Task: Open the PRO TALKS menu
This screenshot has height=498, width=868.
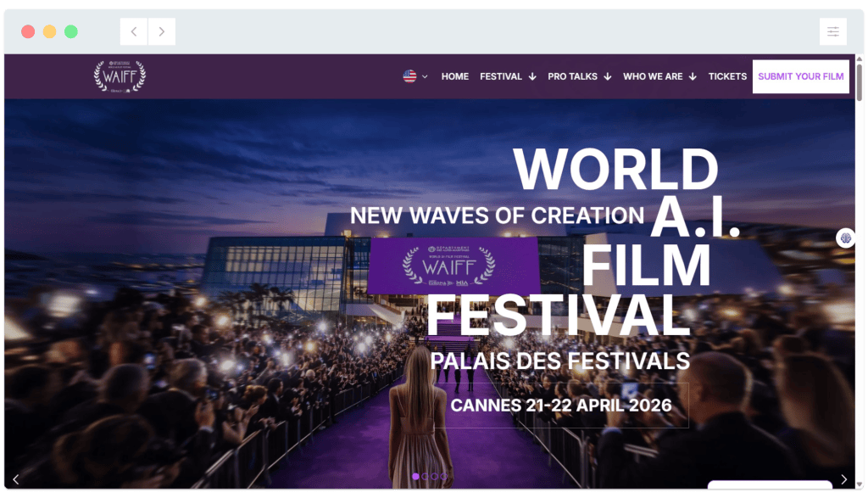Action: click(x=572, y=76)
